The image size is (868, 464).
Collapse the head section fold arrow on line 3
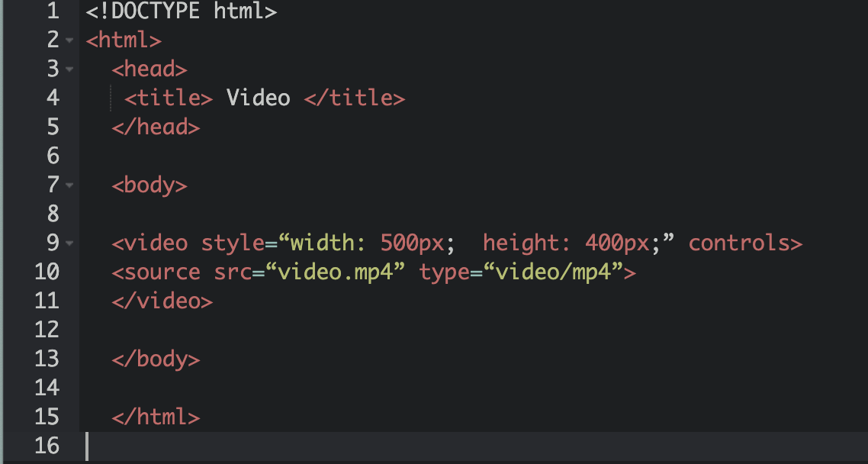[x=69, y=69]
